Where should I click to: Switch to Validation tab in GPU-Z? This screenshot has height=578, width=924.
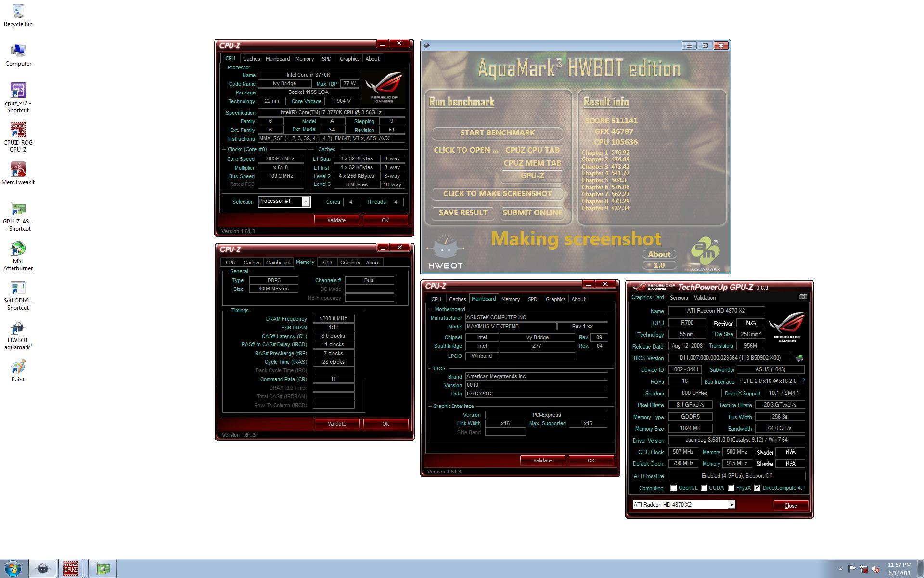pos(705,298)
